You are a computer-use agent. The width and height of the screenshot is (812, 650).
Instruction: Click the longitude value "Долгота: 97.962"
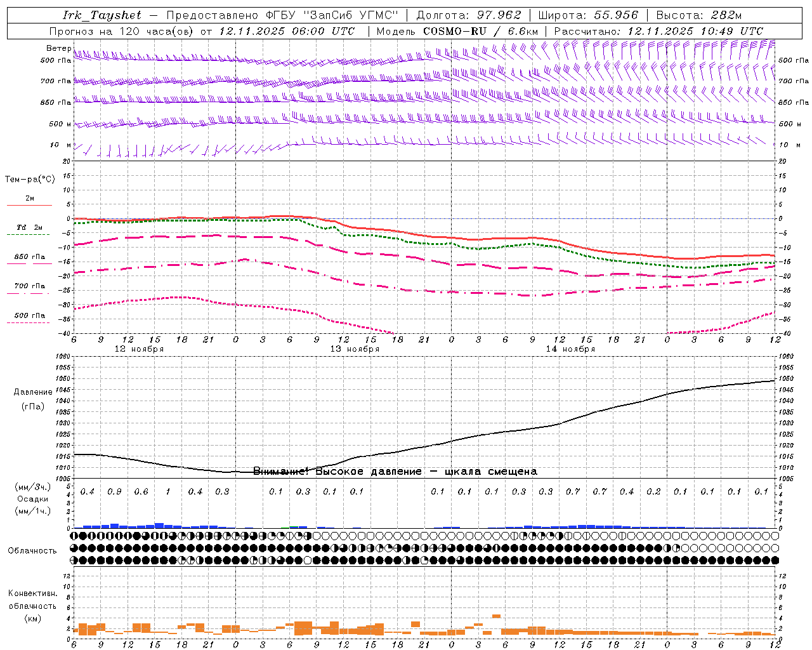(469, 15)
